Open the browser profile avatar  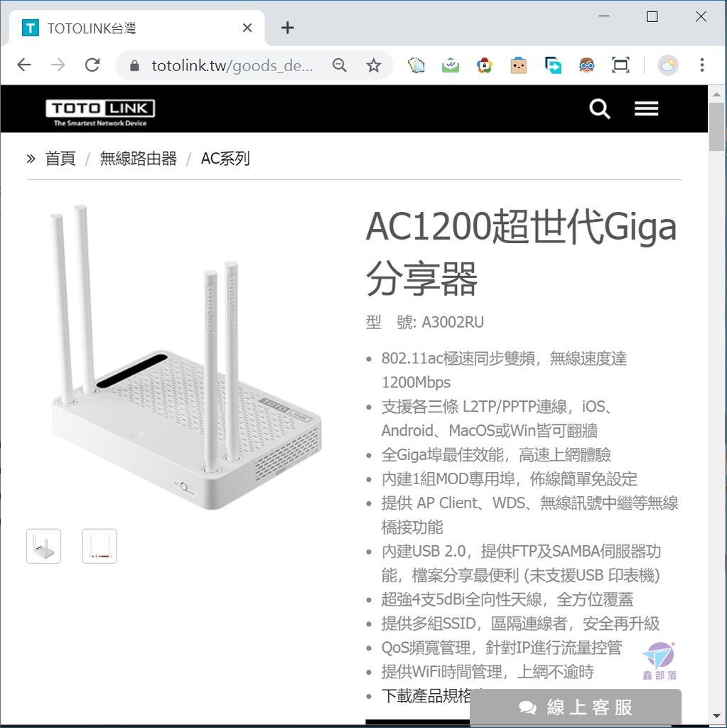point(667,65)
